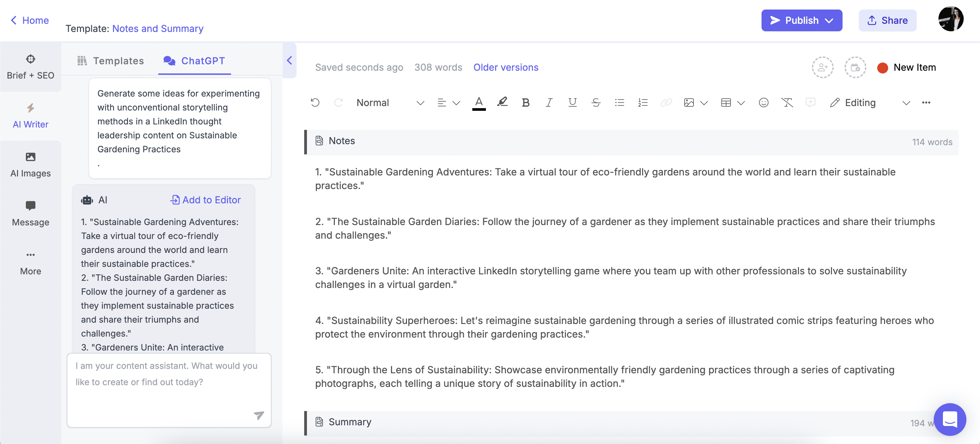The image size is (980, 444).
Task: Click the insert link icon
Action: (666, 103)
